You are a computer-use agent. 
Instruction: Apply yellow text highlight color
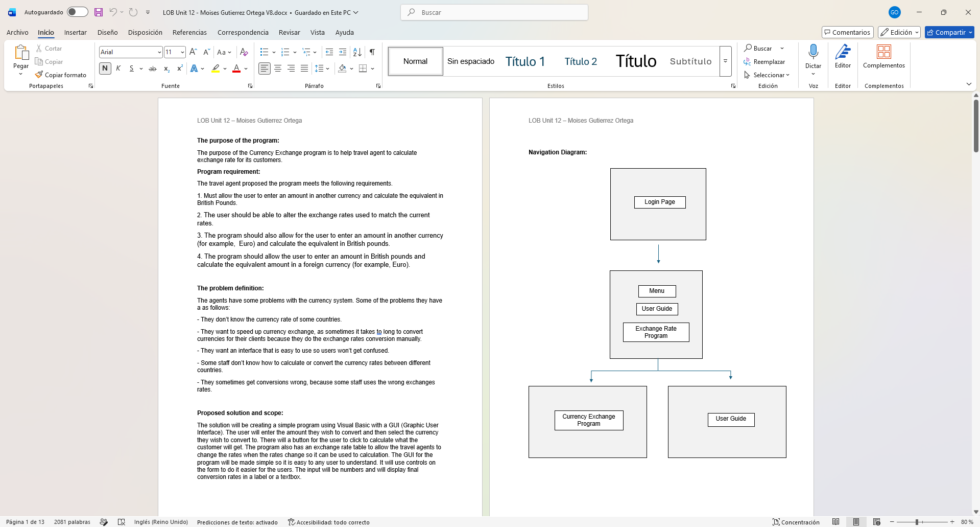216,68
